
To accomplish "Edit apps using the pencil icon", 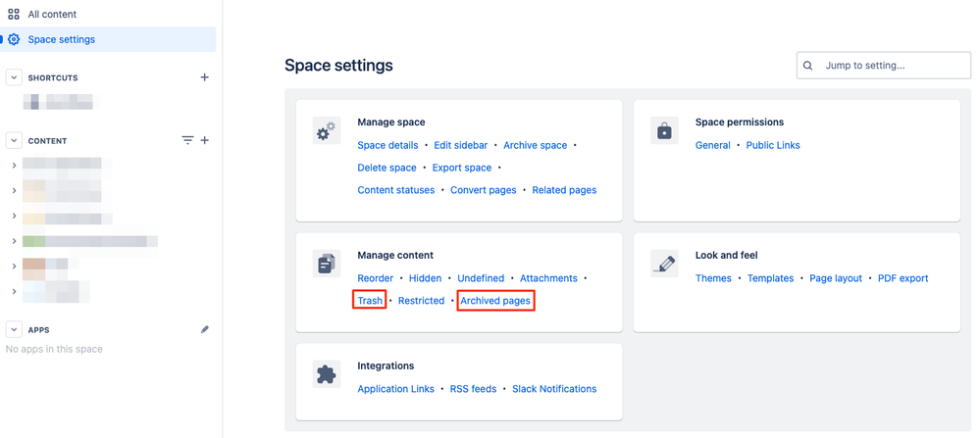I will [x=204, y=329].
